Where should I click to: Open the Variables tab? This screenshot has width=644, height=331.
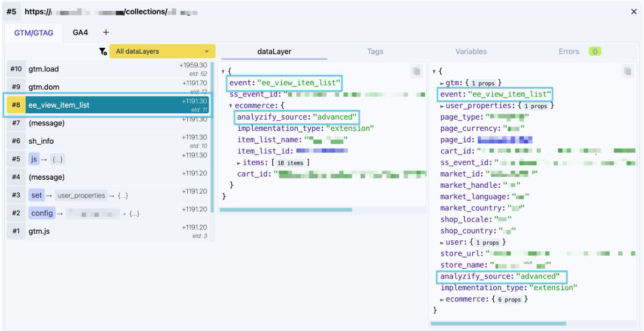tap(471, 52)
